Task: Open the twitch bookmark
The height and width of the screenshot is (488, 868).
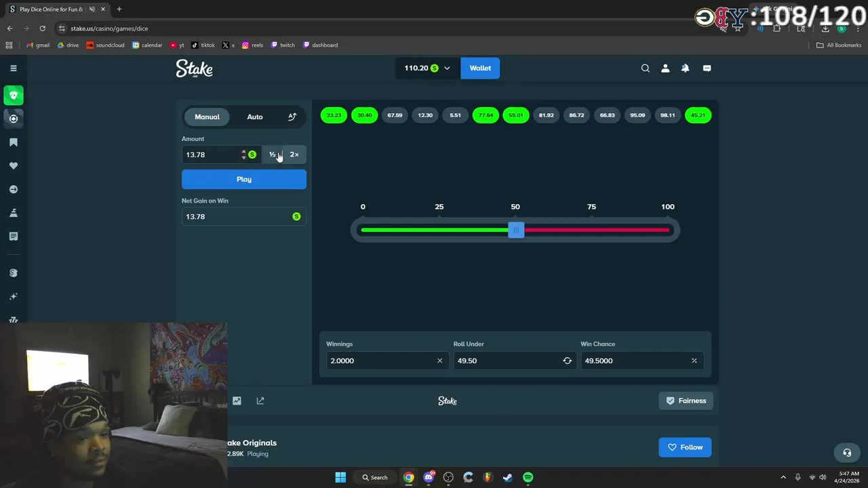Action: 283,45
